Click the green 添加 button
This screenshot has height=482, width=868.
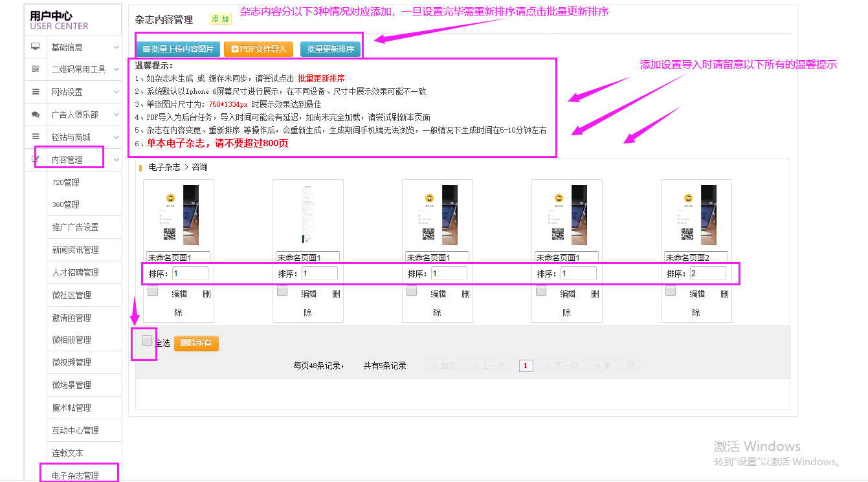(220, 19)
